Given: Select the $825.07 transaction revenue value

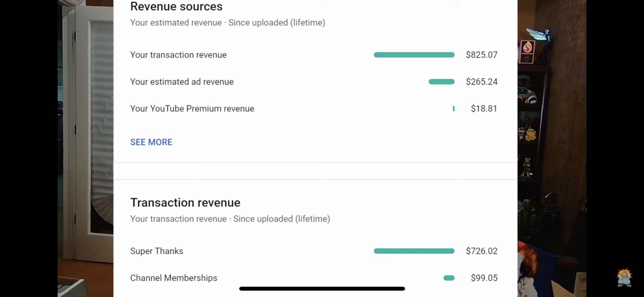Looking at the screenshot, I should click(x=482, y=55).
